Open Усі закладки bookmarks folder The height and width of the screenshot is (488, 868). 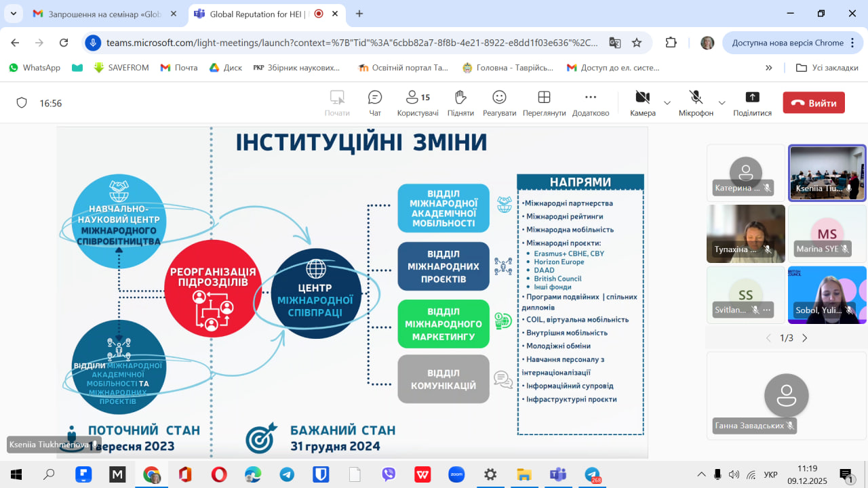tap(827, 68)
